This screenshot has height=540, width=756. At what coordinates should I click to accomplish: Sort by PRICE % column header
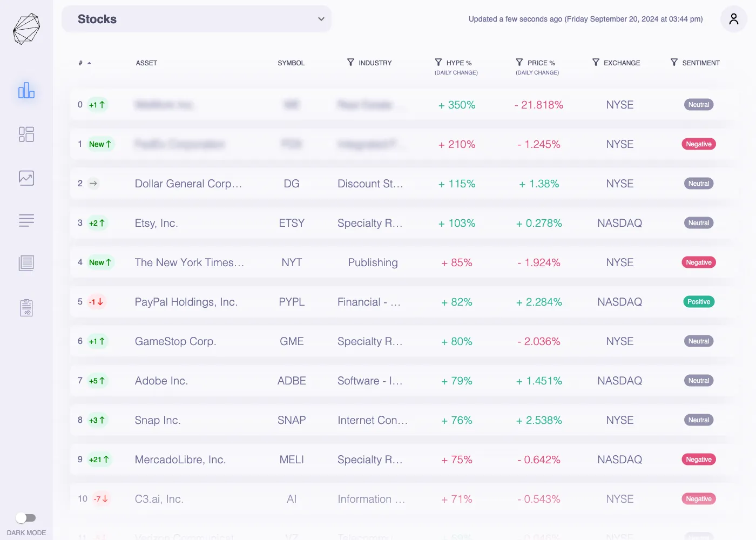tap(541, 63)
